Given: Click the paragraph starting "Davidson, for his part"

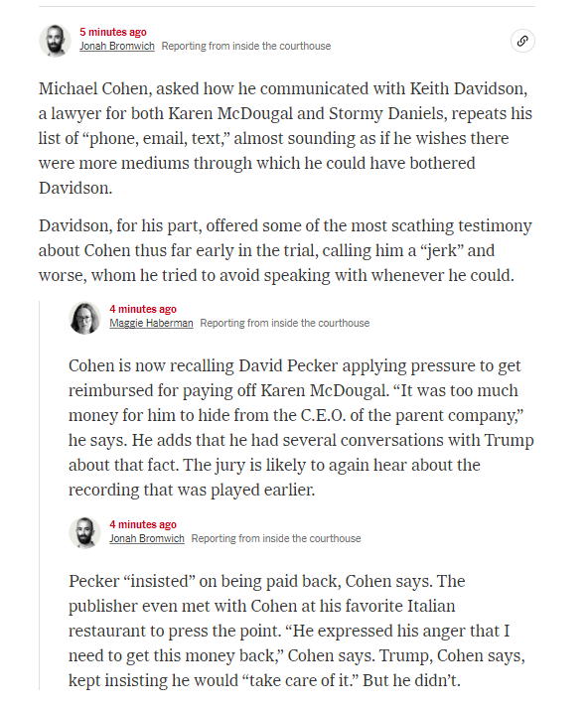Looking at the screenshot, I should pos(285,250).
